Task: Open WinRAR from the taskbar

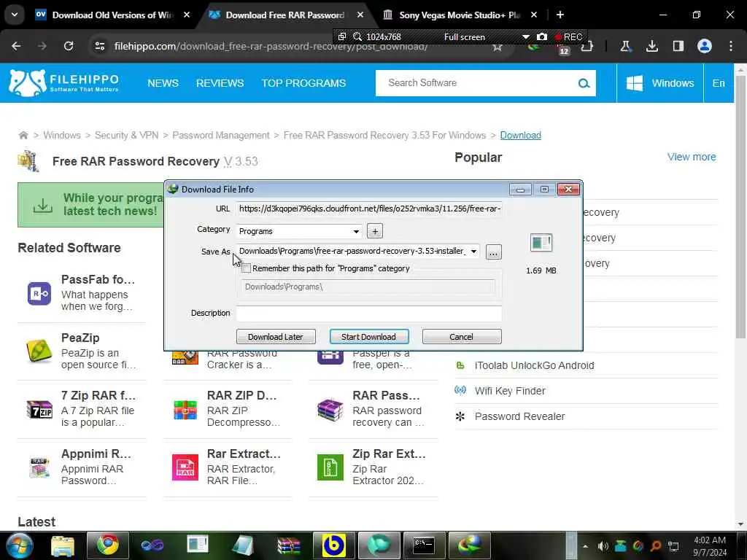Action: (x=289, y=545)
